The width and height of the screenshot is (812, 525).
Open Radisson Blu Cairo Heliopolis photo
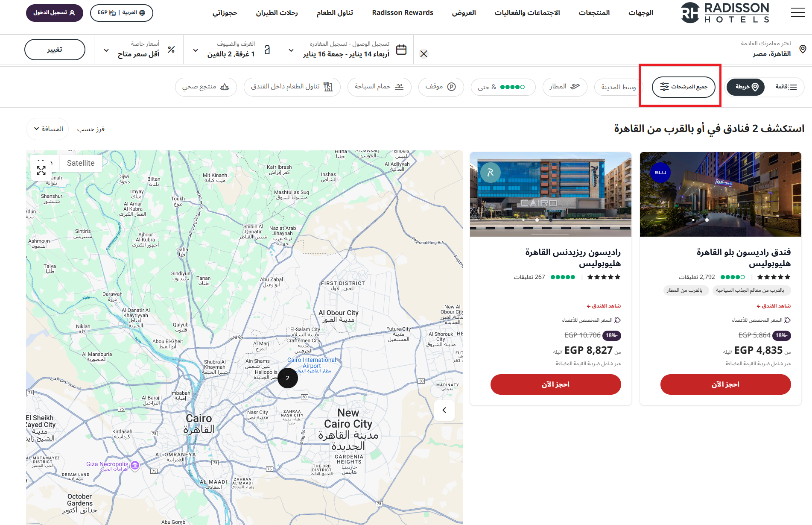[x=721, y=194]
